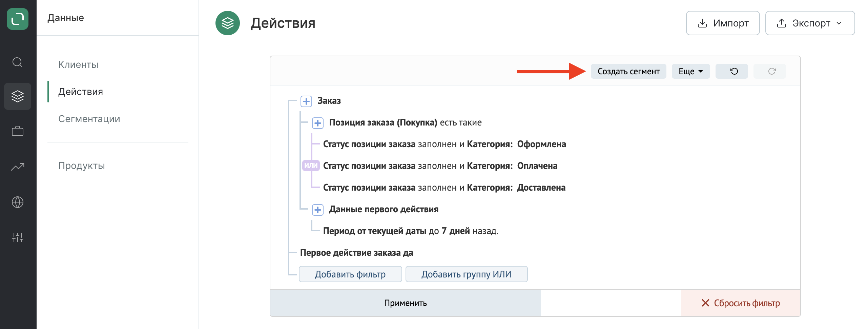Open the globe icon in sidebar

18,202
